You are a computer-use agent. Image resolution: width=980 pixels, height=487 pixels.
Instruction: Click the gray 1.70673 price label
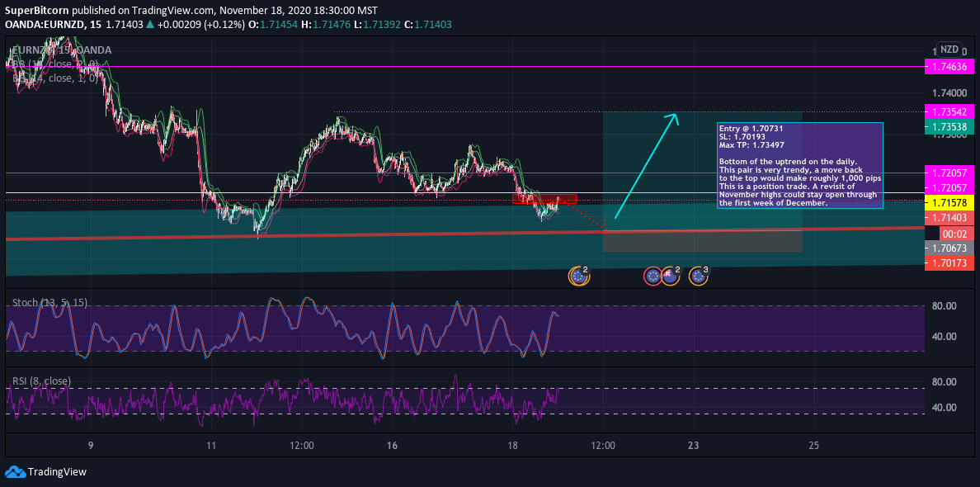point(949,248)
